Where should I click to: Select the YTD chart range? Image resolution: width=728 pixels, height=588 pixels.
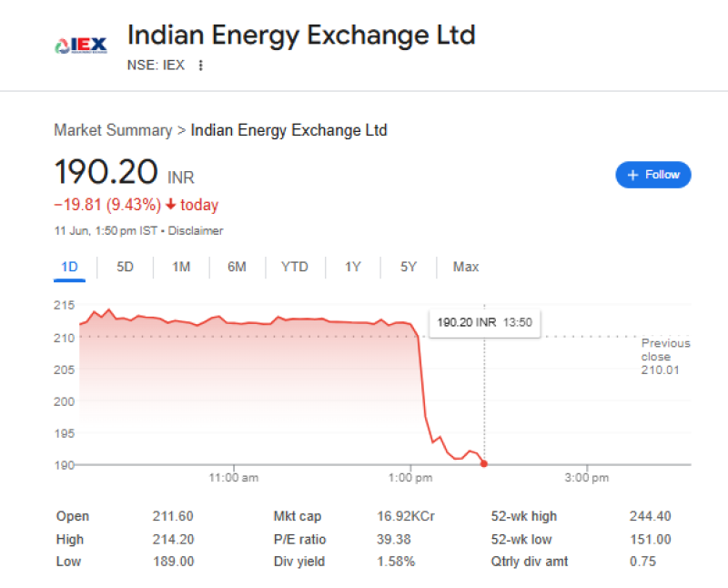(294, 267)
